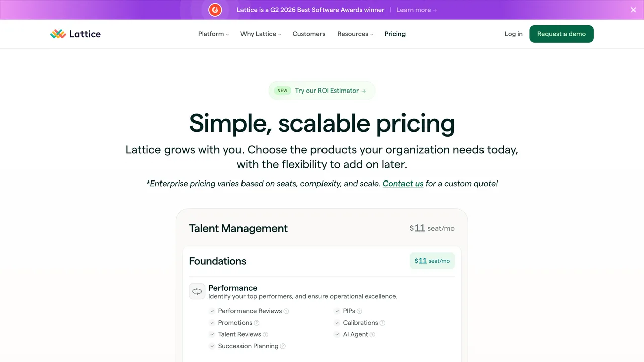
Task: Click the Lattice logo in the header
Action: (75, 34)
